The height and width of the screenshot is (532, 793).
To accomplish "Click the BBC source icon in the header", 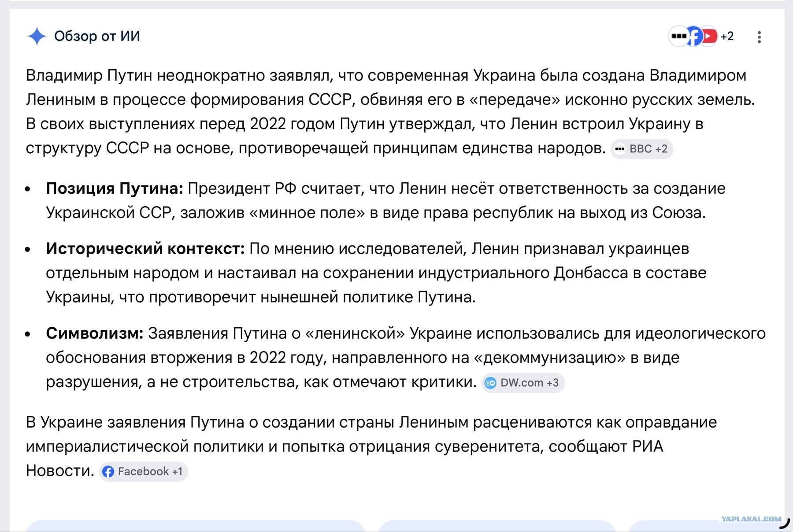I will click(x=679, y=36).
